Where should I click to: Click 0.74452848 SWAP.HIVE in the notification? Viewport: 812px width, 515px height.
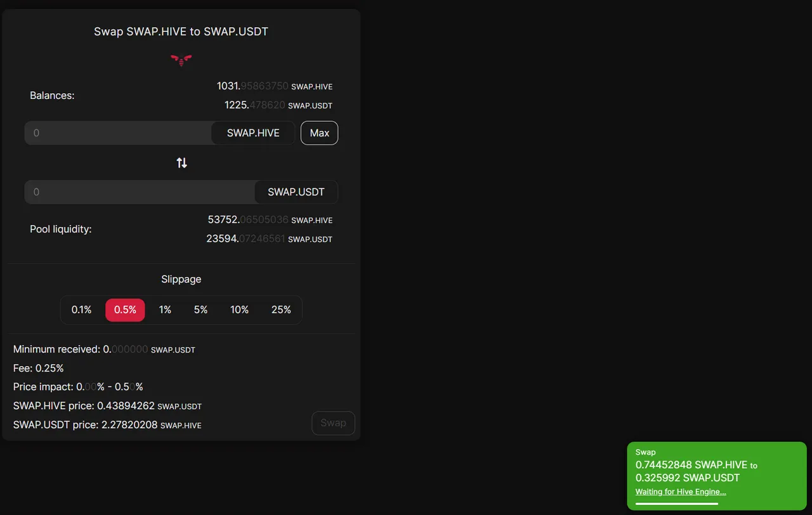coord(691,465)
